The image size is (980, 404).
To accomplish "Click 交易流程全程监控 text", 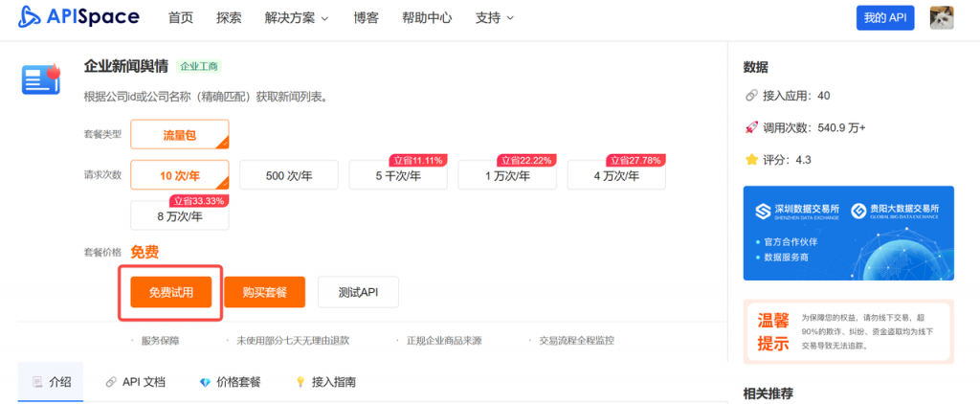I will (x=577, y=341).
